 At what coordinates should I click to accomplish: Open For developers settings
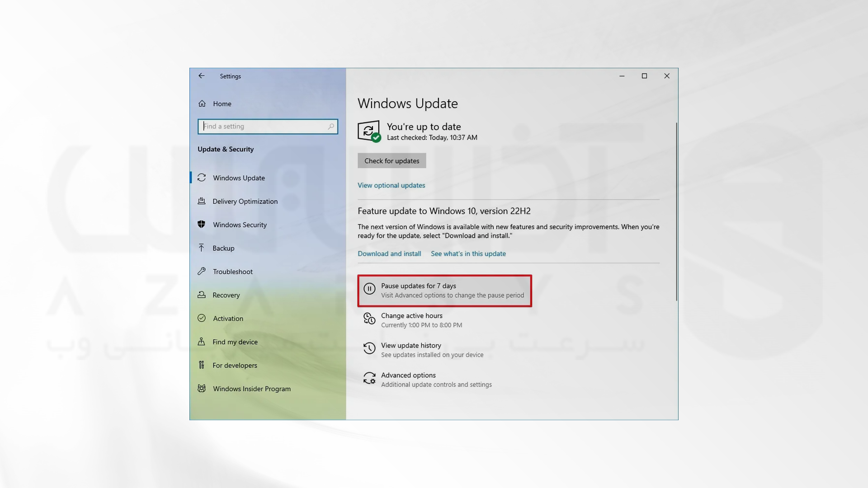235,366
